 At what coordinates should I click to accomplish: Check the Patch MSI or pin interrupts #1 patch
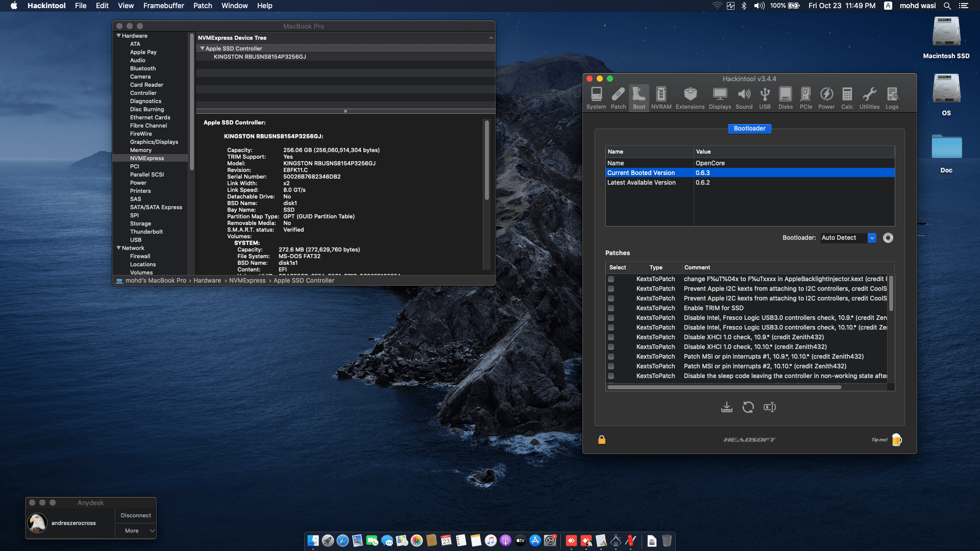point(610,357)
